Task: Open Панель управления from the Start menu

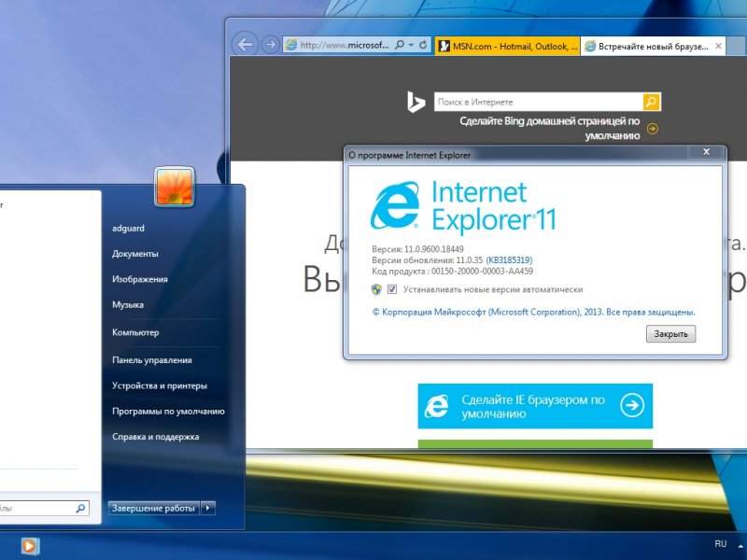Action: pos(152,360)
